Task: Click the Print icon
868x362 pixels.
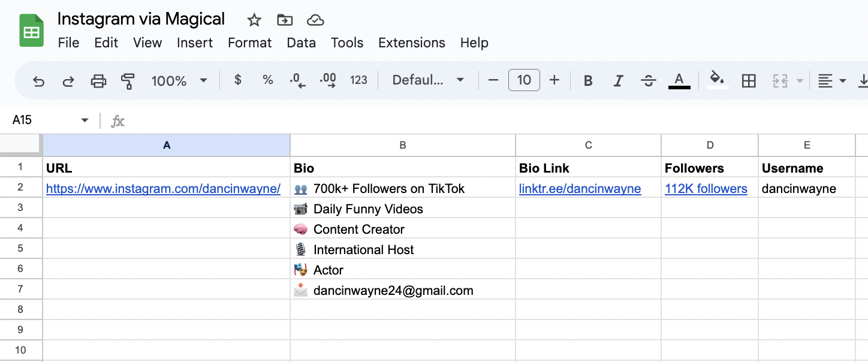Action: (98, 80)
